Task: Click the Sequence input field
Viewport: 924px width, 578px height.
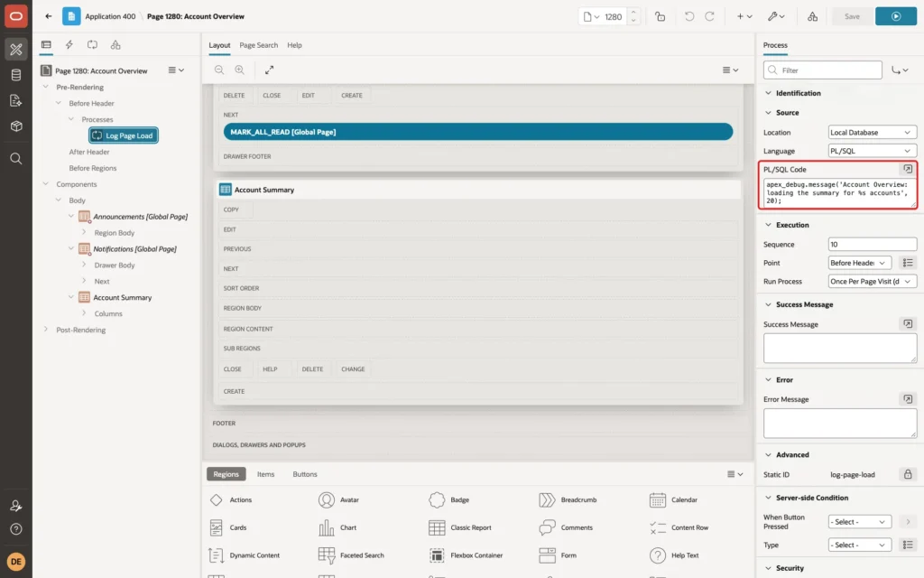Action: coord(873,244)
